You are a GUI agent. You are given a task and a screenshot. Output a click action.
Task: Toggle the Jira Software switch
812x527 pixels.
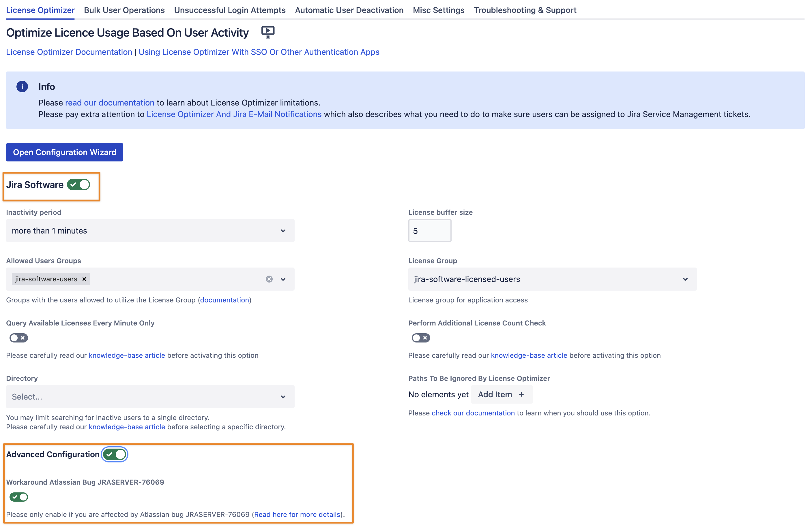(78, 185)
